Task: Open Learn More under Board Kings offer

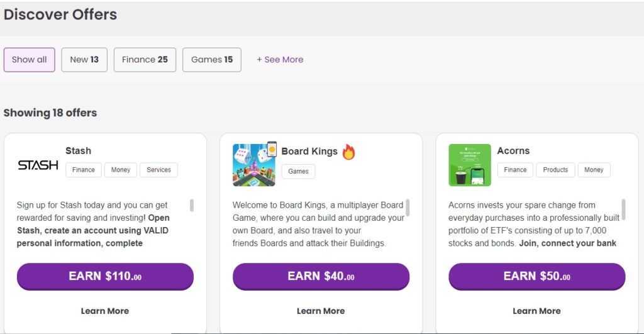Action: (321, 311)
